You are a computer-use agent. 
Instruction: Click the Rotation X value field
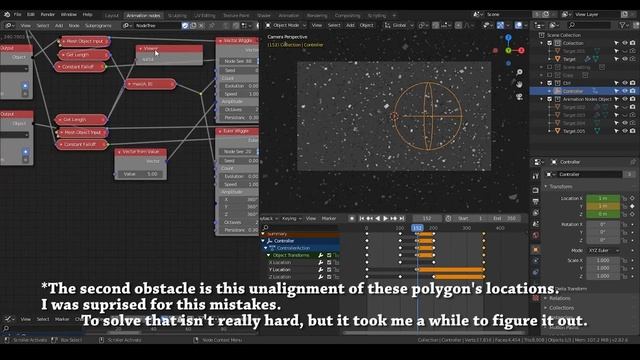click(x=603, y=224)
